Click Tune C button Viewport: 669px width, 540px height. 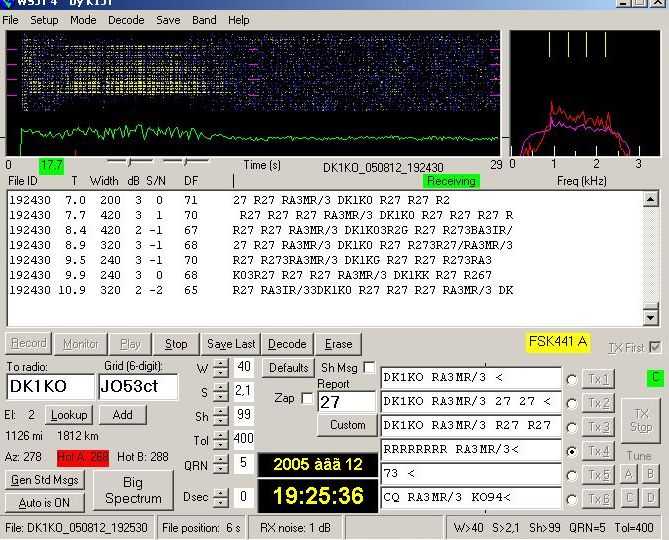(629, 498)
